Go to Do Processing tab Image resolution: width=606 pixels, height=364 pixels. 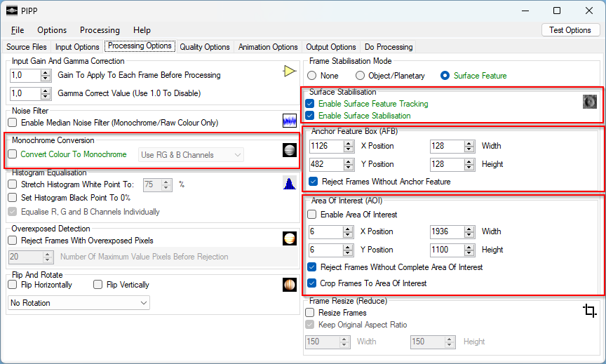pyautogui.click(x=389, y=47)
